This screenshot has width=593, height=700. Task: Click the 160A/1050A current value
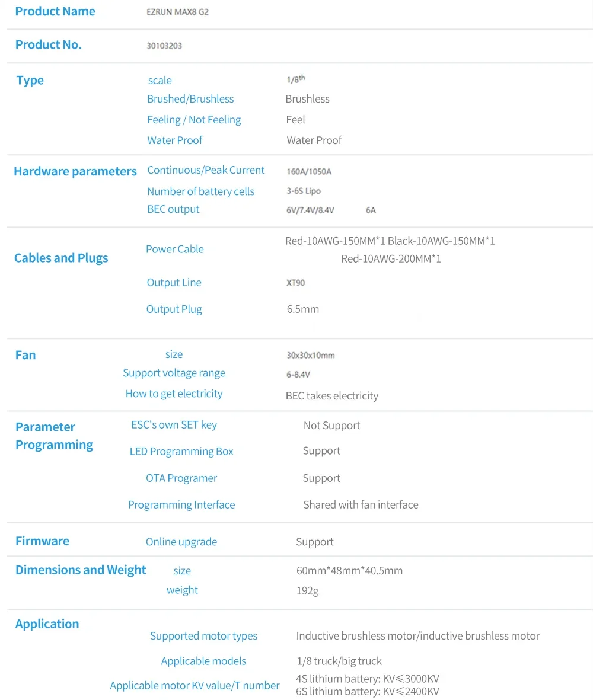click(x=309, y=171)
